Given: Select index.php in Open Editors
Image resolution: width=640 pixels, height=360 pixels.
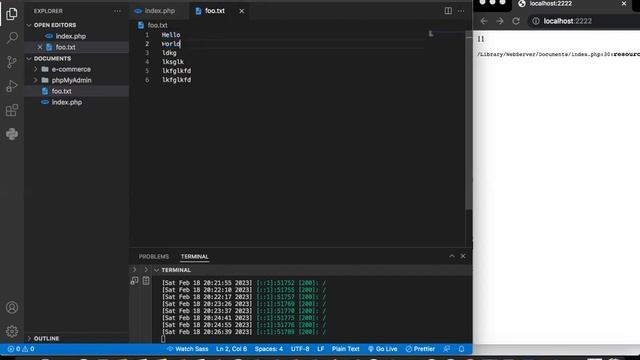Looking at the screenshot, I should click(71, 36).
